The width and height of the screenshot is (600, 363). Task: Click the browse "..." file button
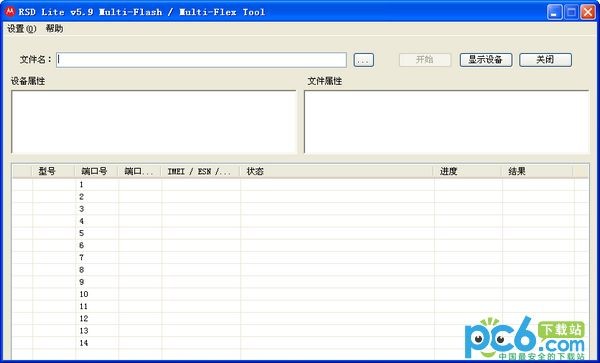[364, 60]
